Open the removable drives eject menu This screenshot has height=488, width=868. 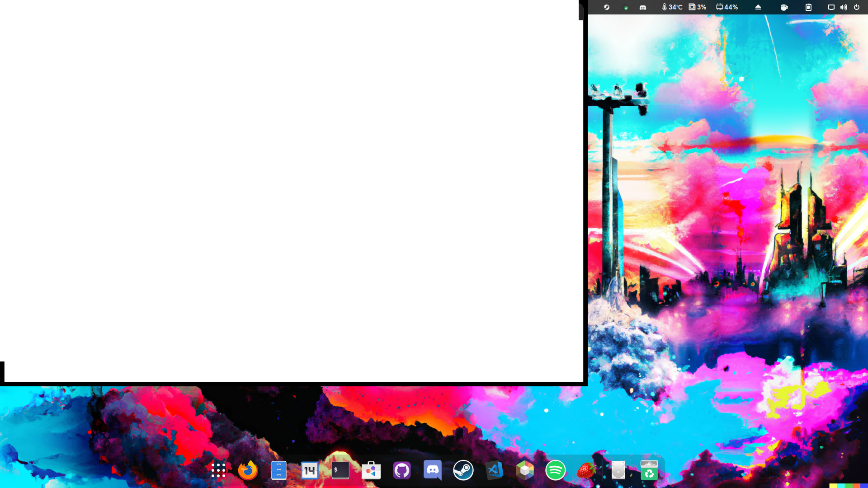(758, 7)
